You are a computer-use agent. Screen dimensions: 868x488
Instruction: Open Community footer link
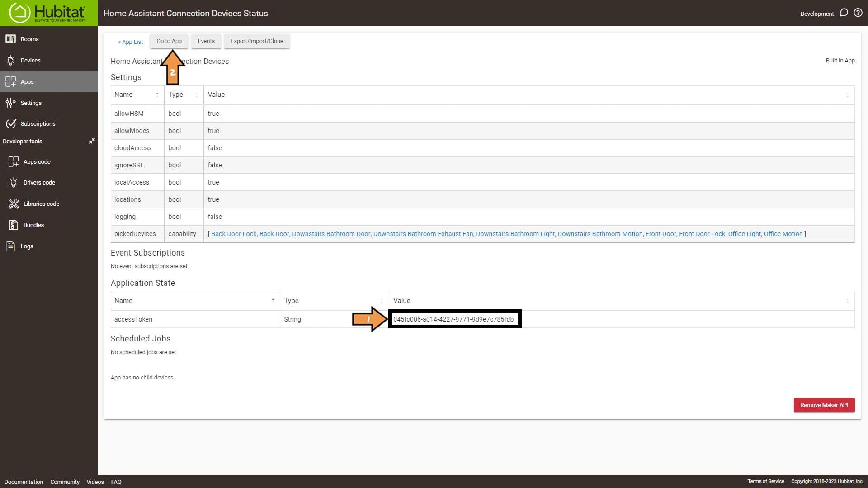[65, 482]
